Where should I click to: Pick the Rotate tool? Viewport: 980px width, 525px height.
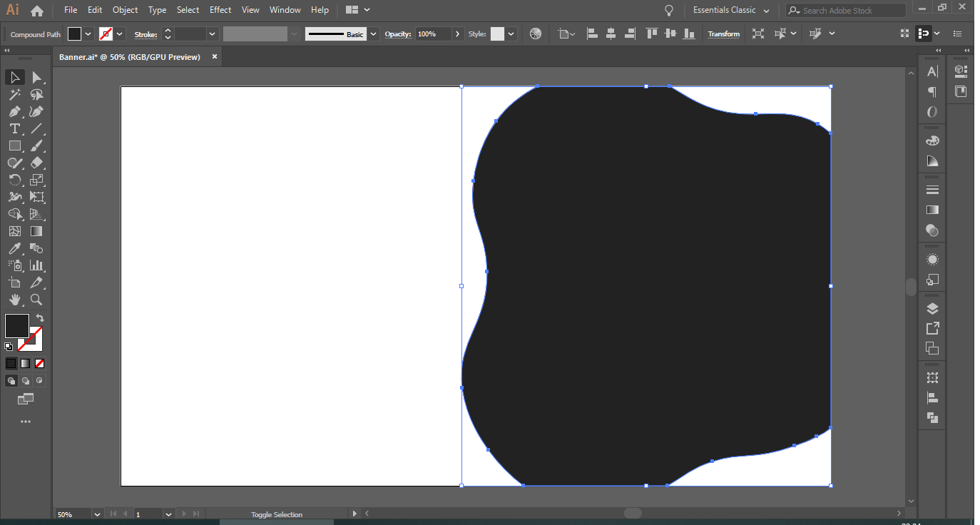tap(15, 180)
